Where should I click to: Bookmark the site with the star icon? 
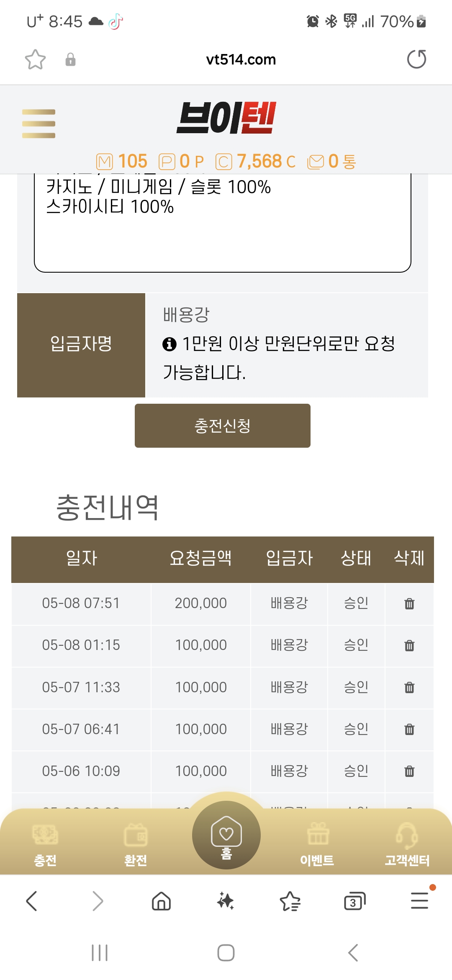click(x=35, y=59)
